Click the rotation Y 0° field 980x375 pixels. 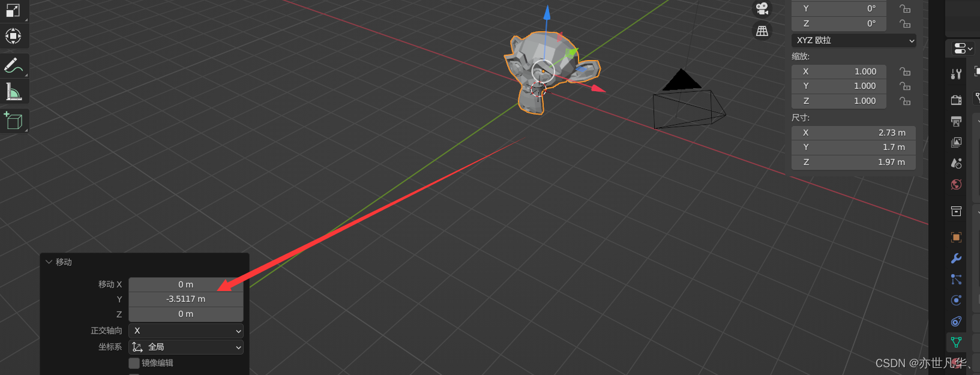[x=839, y=8]
